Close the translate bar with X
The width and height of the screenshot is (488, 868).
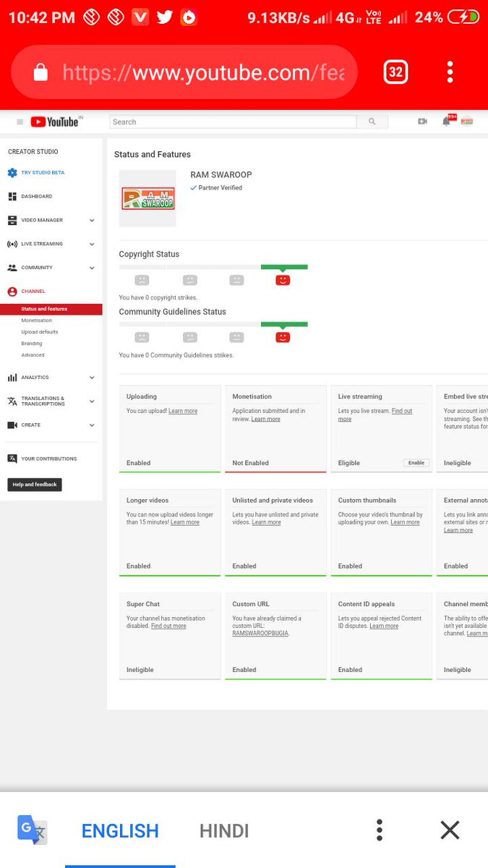(x=450, y=830)
